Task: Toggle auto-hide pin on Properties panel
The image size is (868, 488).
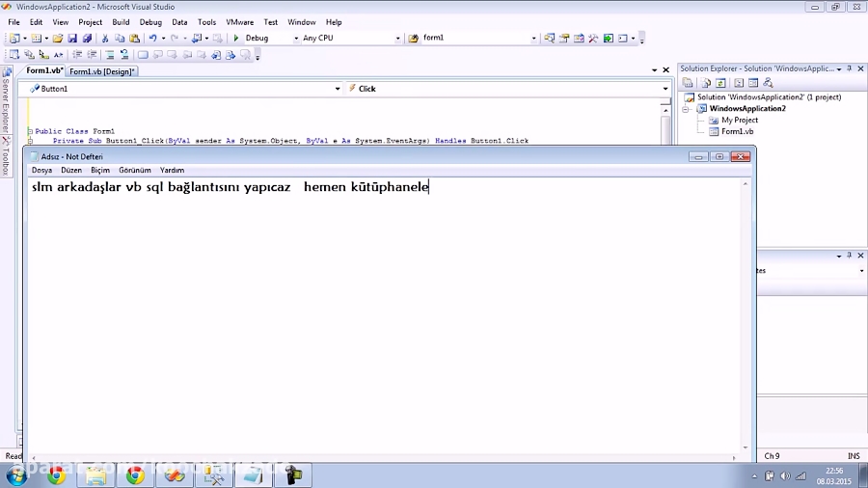Action: point(849,256)
